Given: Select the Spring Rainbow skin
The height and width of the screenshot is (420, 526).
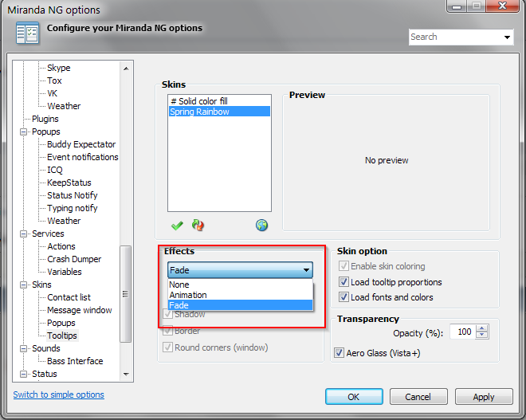Looking at the screenshot, I should 199,112.
